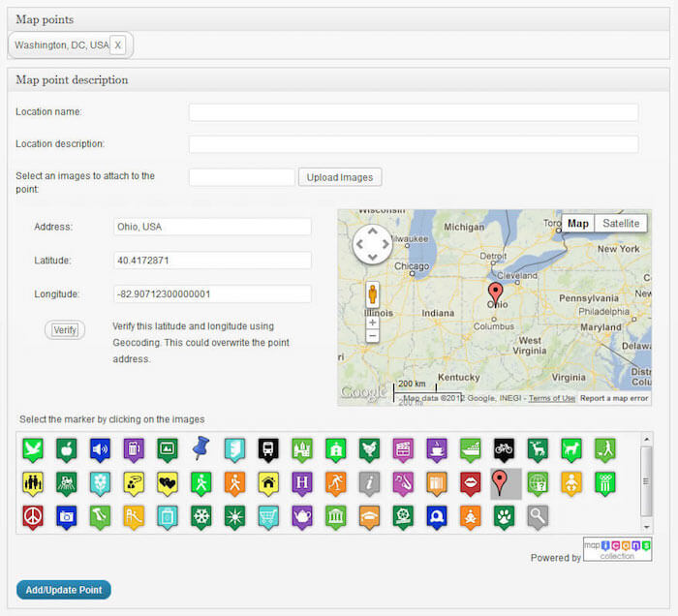The image size is (678, 616).
Task: Select the black bus marker
Action: coord(268,449)
